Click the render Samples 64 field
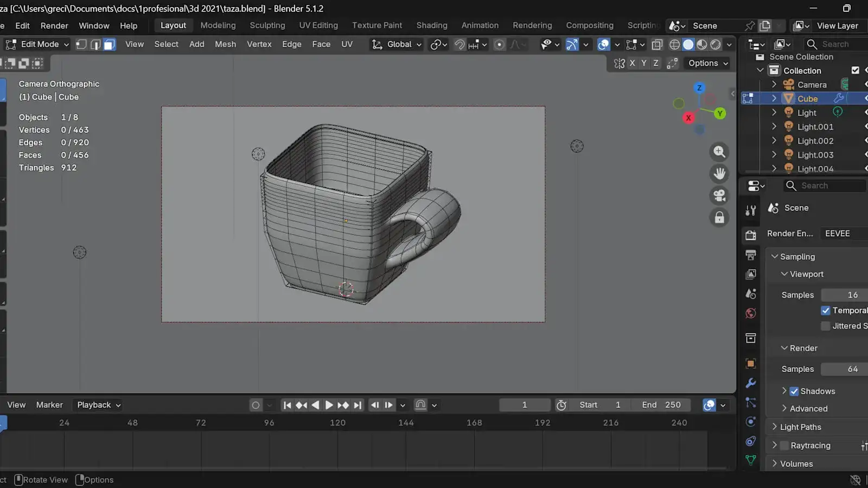 (x=844, y=369)
